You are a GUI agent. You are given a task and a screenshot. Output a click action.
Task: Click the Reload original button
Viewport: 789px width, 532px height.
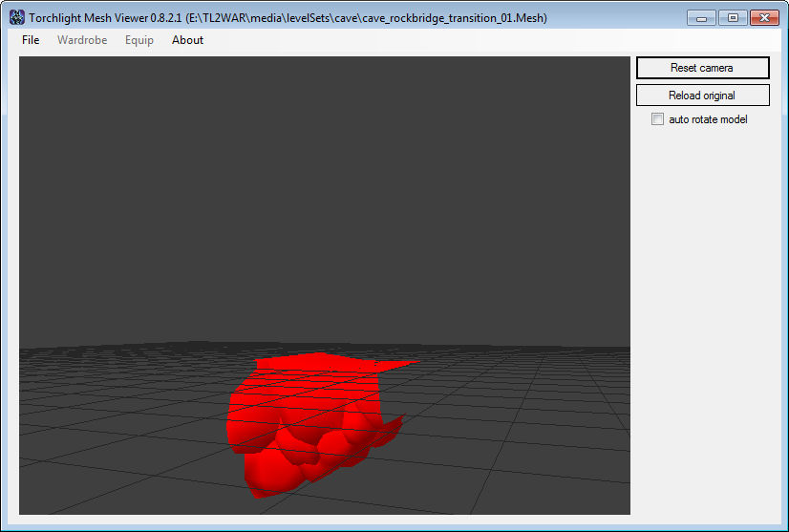tap(702, 96)
